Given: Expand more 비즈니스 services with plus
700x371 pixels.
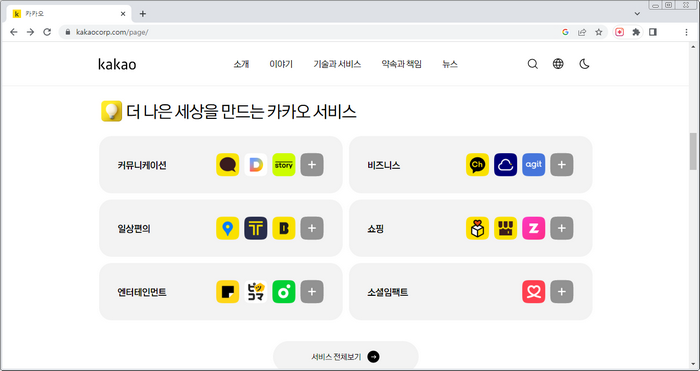Looking at the screenshot, I should click(562, 165).
